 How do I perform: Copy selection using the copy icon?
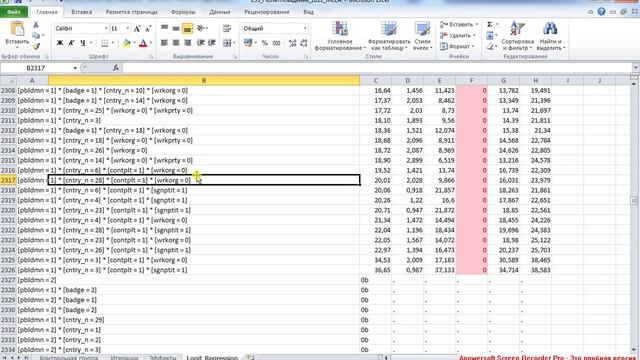[x=36, y=36]
